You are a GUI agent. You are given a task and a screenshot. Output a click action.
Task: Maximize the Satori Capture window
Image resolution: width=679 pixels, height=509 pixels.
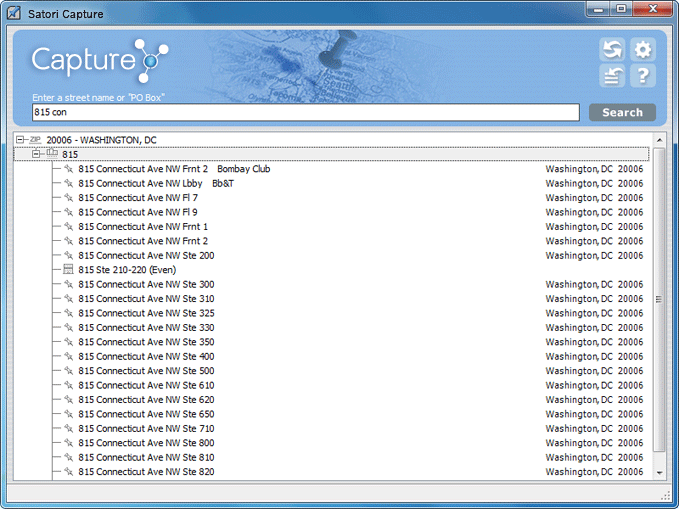[x=621, y=9]
